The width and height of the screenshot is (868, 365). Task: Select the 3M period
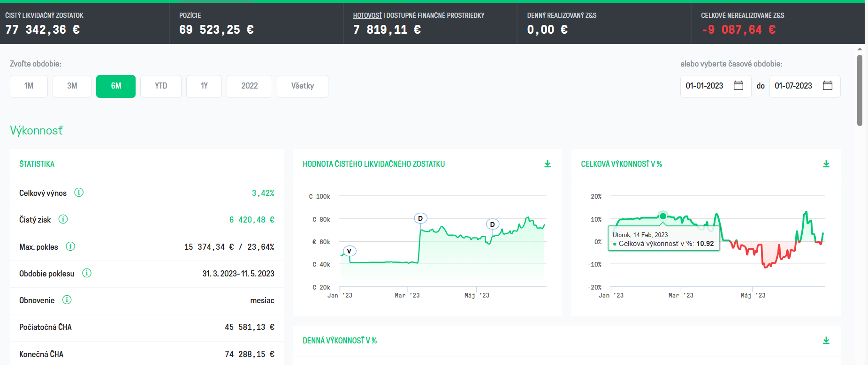72,86
